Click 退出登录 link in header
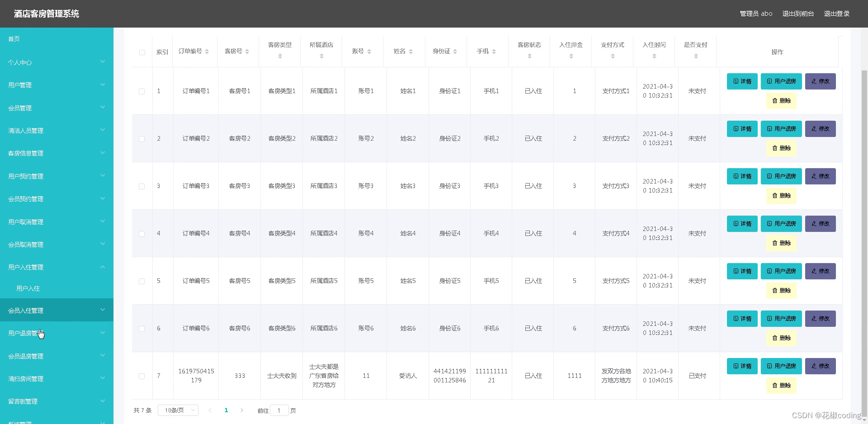Image resolution: width=868 pixels, height=424 pixels. (836, 14)
